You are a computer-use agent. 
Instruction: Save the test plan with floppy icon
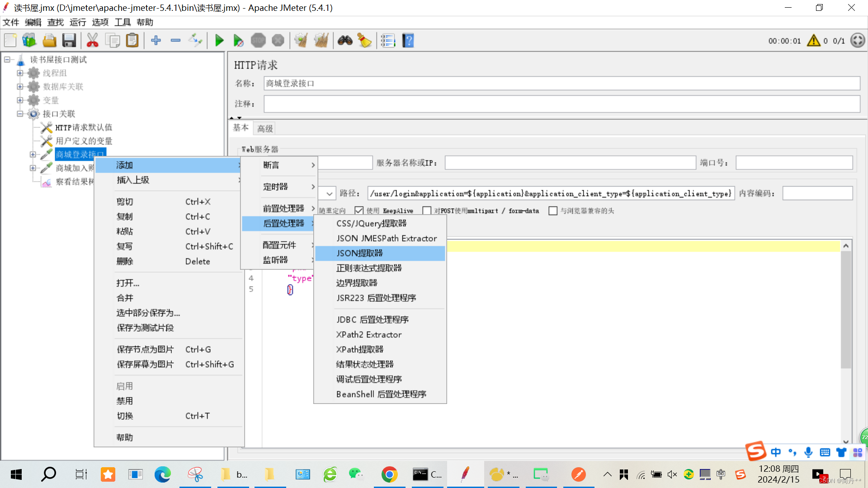[x=69, y=41]
